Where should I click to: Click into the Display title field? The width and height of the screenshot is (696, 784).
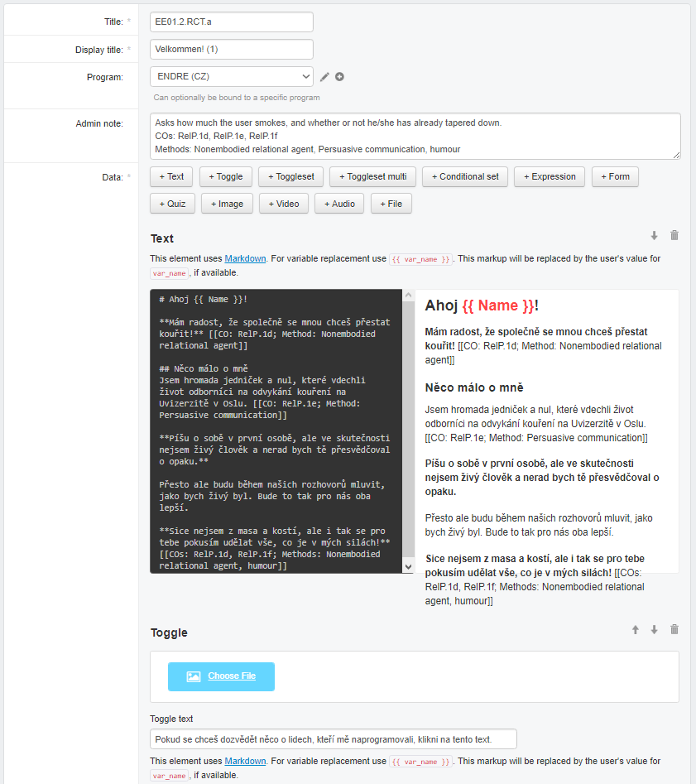232,50
